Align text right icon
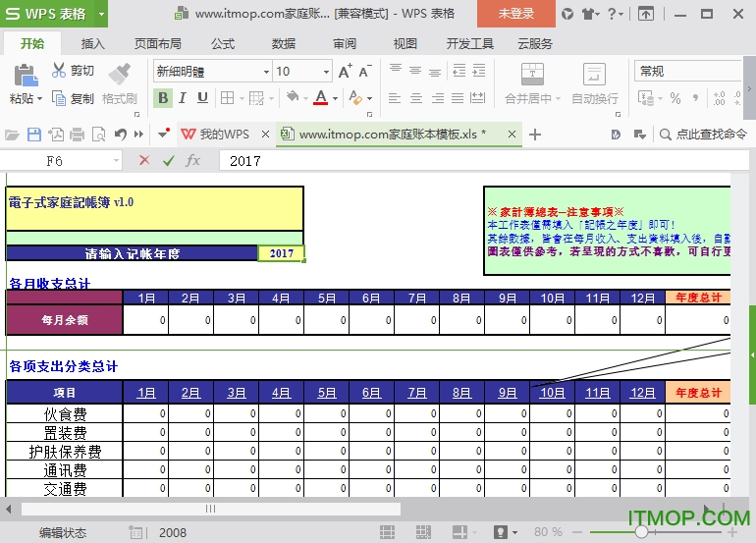 click(x=437, y=98)
